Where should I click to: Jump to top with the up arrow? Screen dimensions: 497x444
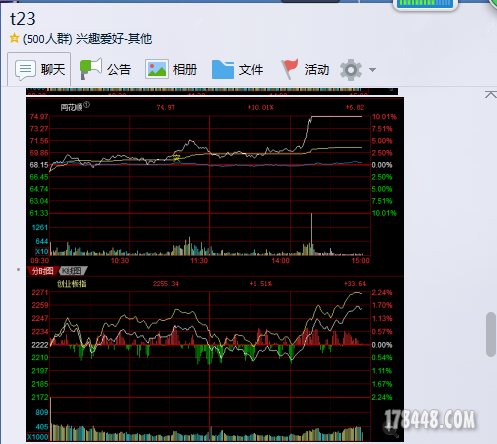point(490,95)
